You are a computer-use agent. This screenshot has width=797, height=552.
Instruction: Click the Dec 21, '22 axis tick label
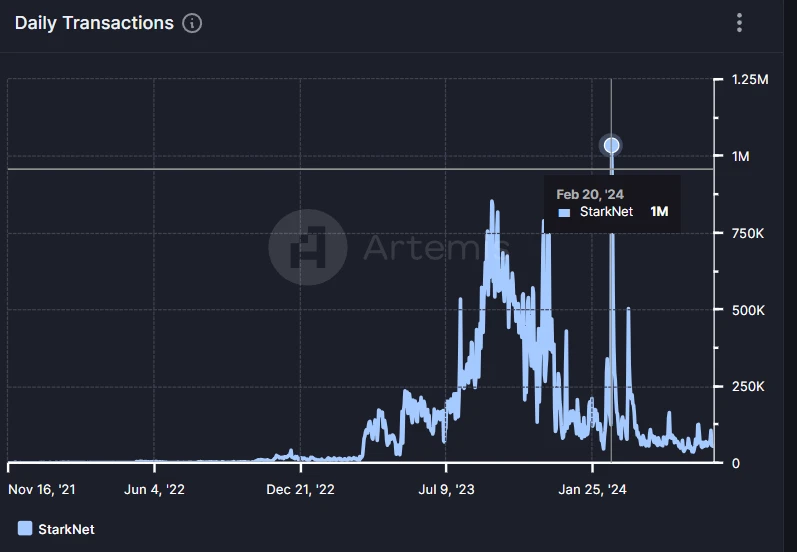point(299,489)
